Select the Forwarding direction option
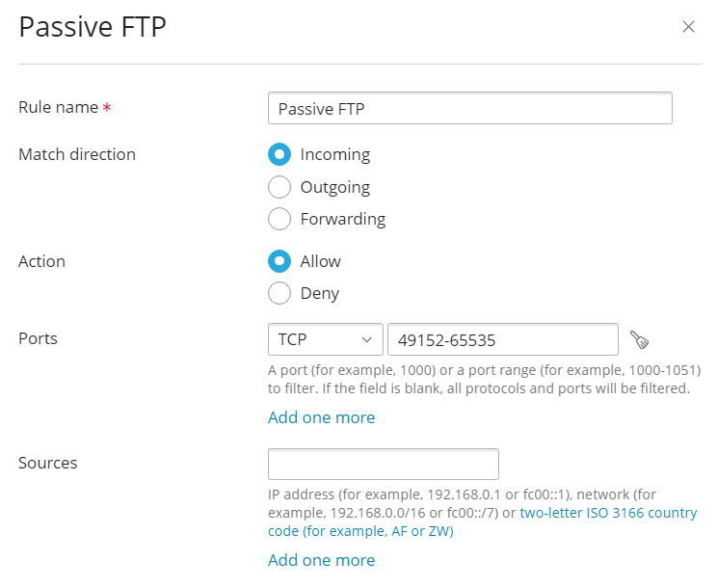 coord(279,219)
